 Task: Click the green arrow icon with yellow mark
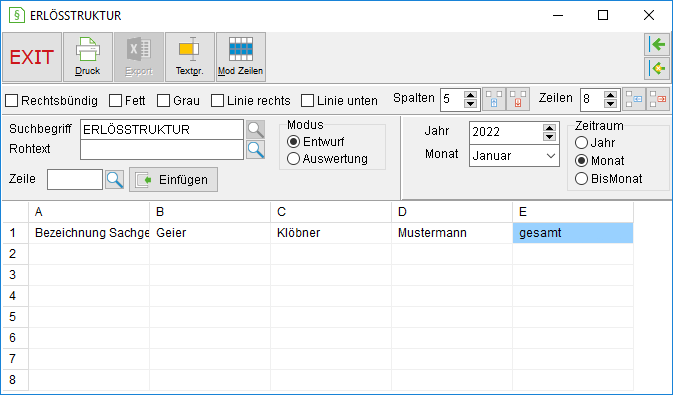657,69
